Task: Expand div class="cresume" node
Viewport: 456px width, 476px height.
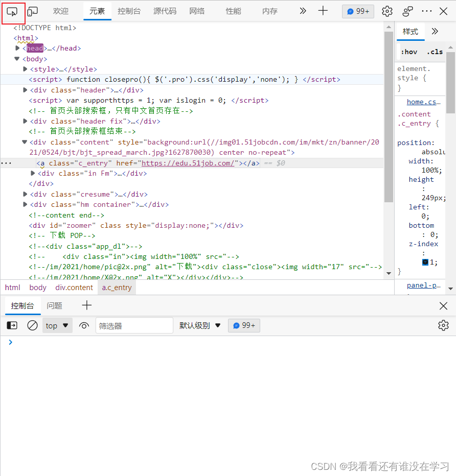Action: pos(25,194)
